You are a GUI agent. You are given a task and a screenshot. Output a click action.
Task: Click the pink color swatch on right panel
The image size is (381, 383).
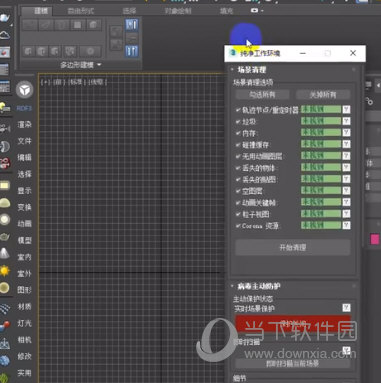click(375, 239)
